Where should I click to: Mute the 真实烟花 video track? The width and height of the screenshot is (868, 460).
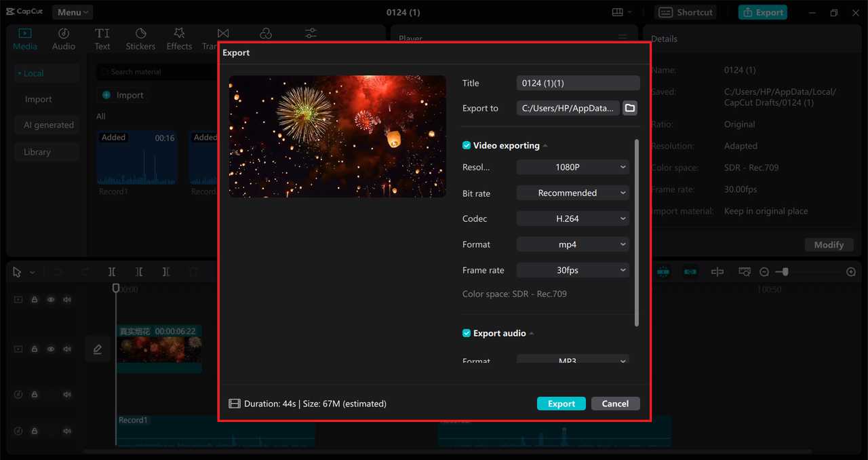[67, 349]
